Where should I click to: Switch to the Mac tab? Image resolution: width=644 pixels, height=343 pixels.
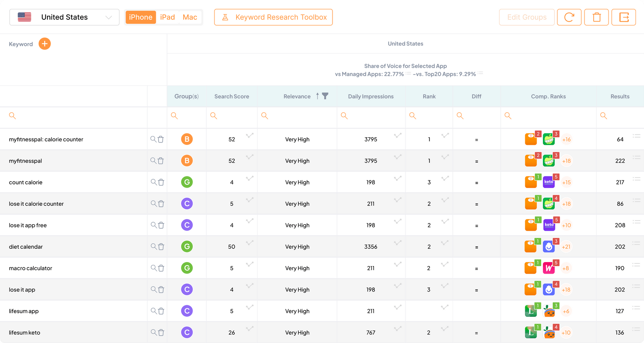point(190,17)
